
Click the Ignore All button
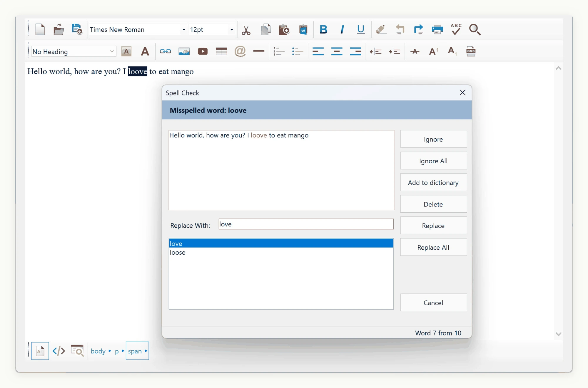(433, 161)
